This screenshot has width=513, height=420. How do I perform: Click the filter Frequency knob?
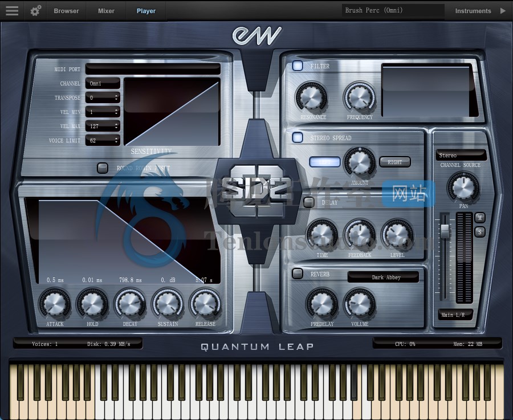(x=359, y=97)
